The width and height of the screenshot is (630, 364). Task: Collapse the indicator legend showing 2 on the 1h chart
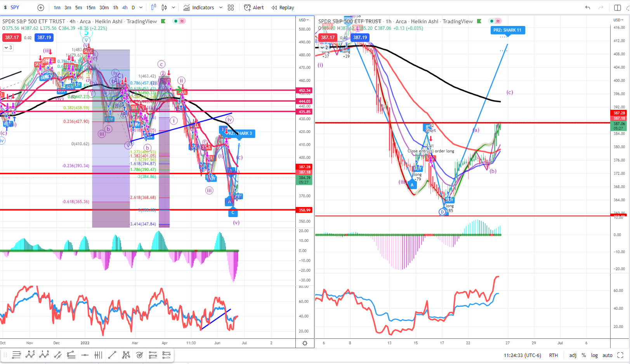(324, 47)
